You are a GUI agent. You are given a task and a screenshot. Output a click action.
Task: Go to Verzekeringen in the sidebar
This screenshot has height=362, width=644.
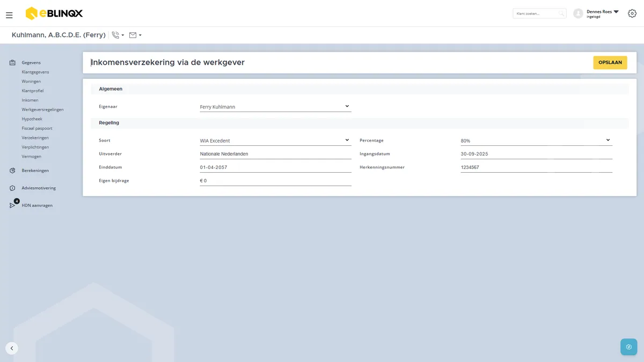click(35, 138)
